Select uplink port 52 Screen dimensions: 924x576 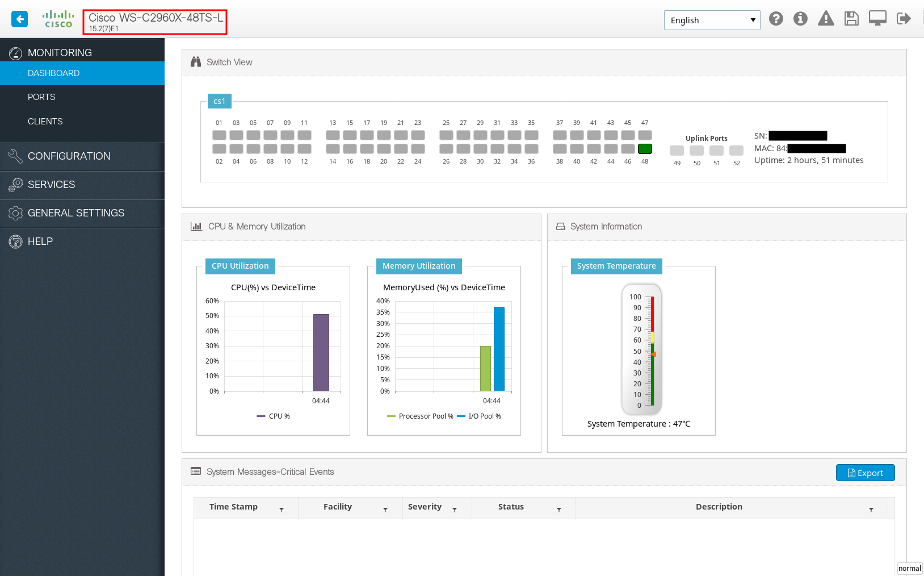736,151
